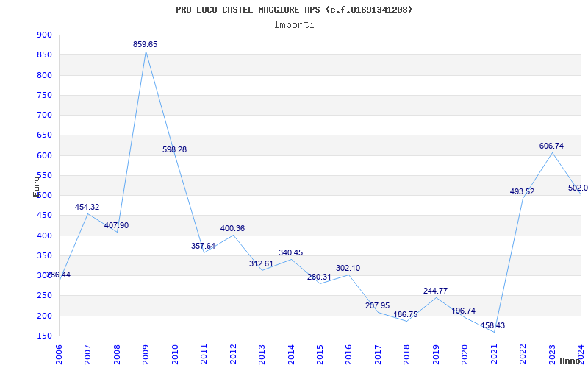Click the 400 value on the Euro axis
Image resolution: width=588 pixels, height=368 pixels.
[x=44, y=236]
